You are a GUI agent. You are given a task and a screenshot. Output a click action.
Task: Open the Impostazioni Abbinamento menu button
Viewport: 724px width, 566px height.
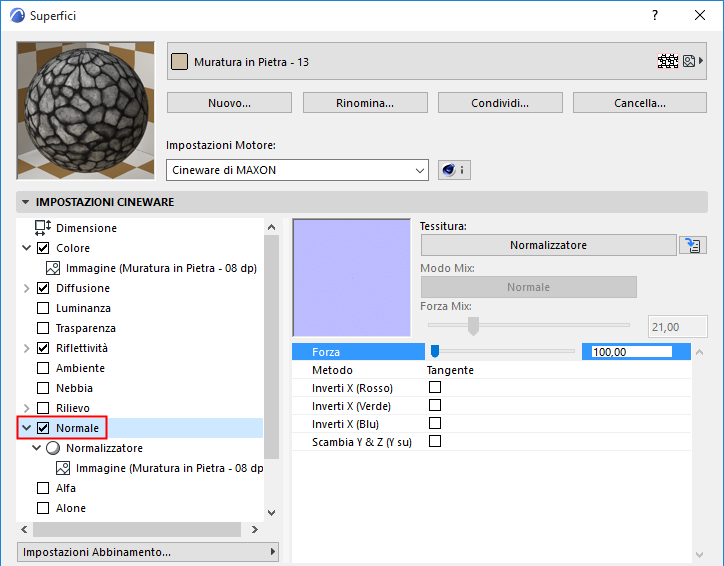pyautogui.click(x=148, y=552)
